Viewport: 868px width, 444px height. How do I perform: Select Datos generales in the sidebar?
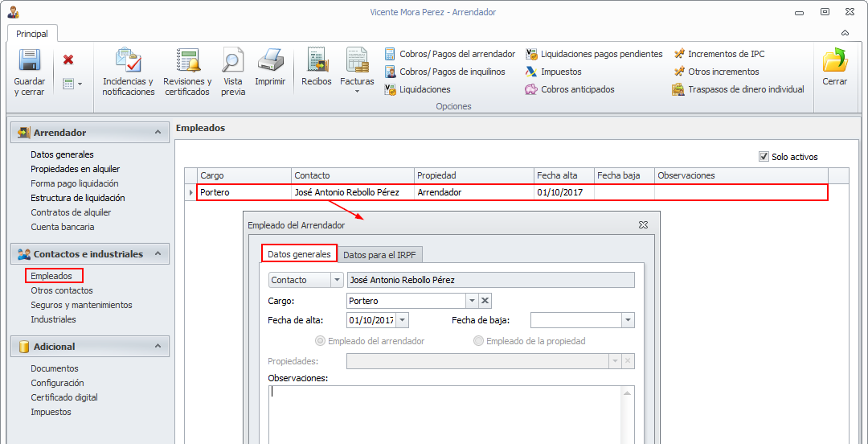[62, 154]
